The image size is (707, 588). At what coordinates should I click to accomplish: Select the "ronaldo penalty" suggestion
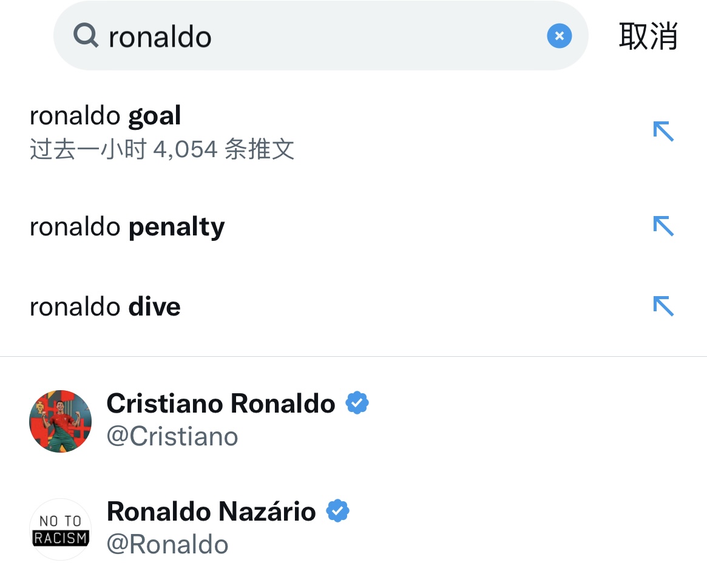point(127,227)
